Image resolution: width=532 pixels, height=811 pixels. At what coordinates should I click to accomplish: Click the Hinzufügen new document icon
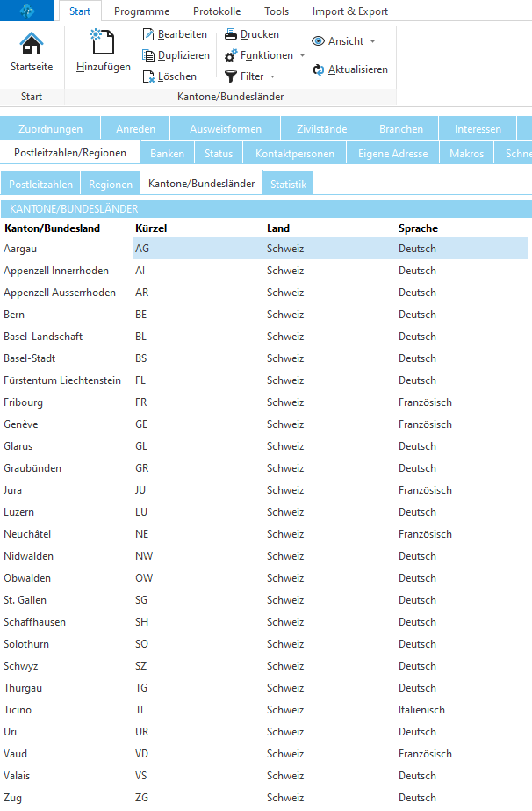tap(103, 42)
